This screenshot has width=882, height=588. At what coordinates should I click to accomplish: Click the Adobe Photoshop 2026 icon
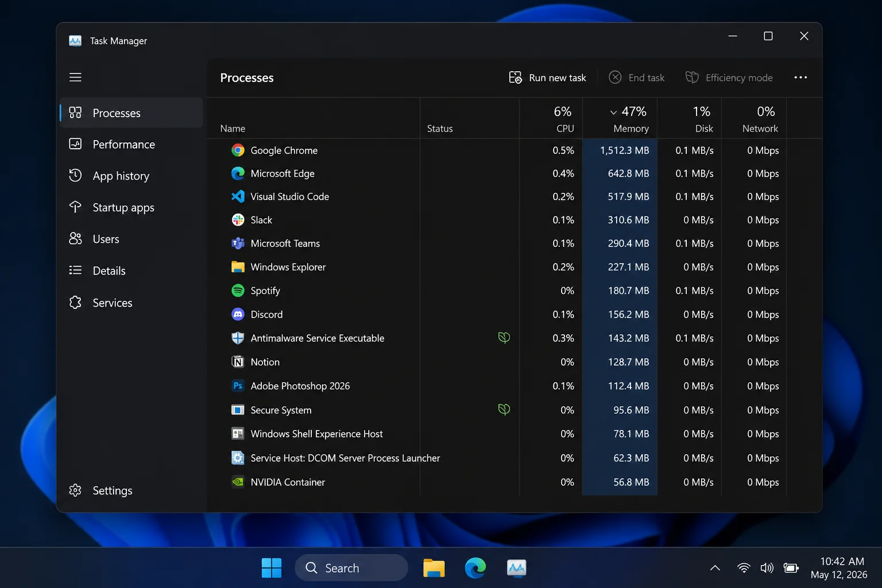(238, 386)
